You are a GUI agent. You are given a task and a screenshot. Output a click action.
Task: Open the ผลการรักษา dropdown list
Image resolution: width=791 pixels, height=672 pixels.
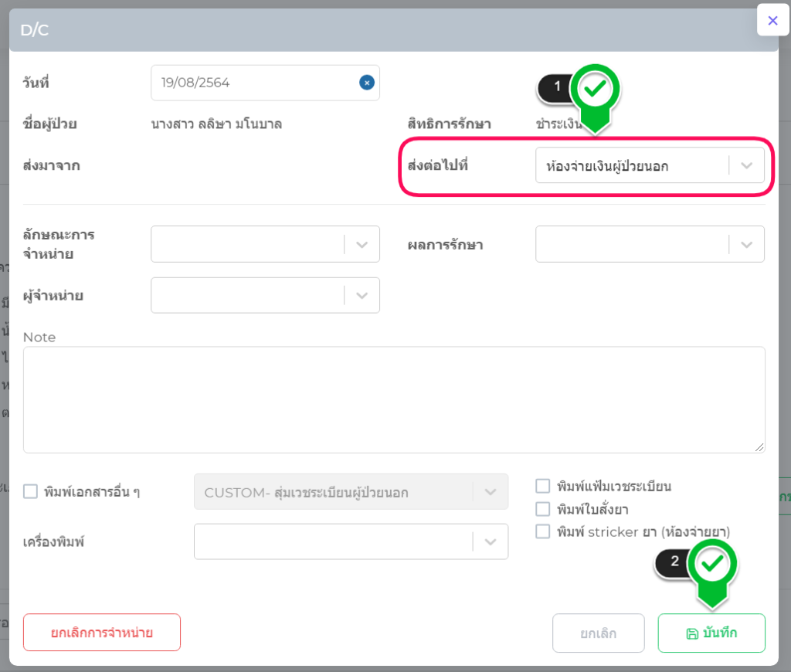(746, 244)
